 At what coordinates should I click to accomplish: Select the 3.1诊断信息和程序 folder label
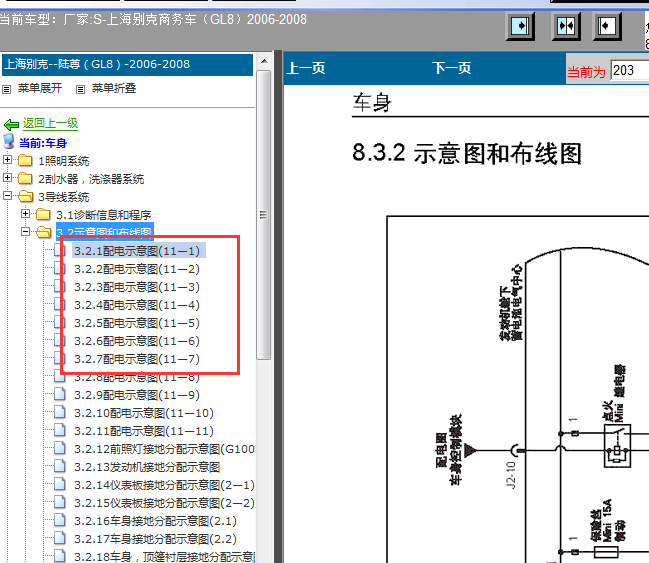[104, 215]
